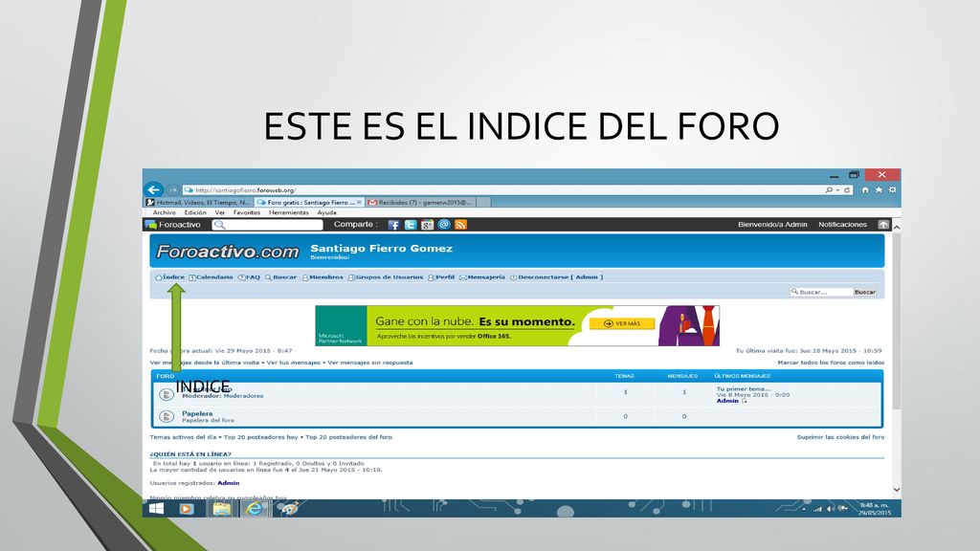Click Bienvenido/a Admin in toolbar

772,224
